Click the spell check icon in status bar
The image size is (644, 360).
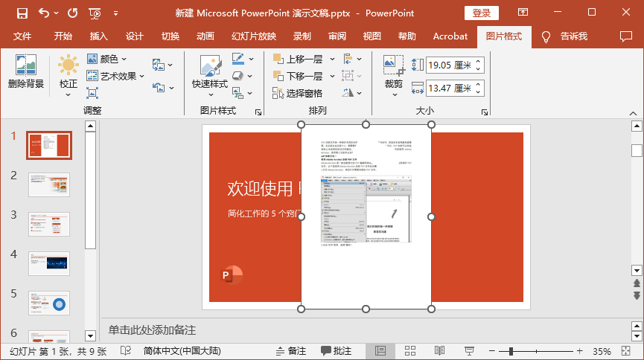[x=126, y=351]
